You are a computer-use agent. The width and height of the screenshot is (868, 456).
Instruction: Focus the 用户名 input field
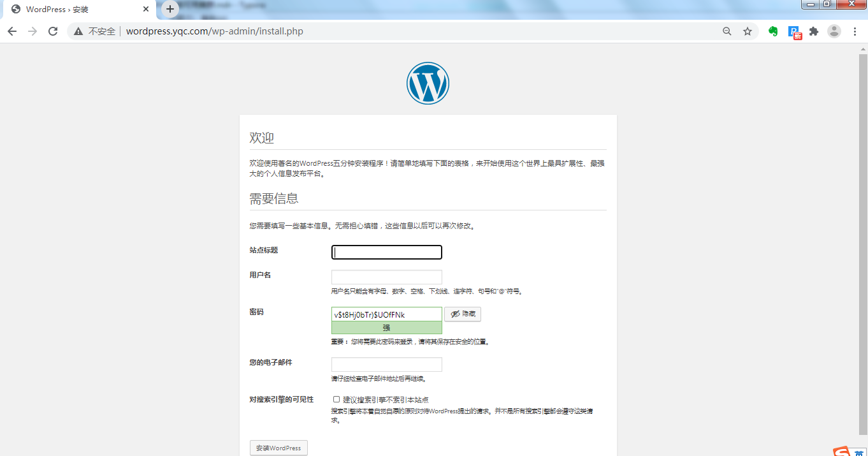(x=387, y=277)
